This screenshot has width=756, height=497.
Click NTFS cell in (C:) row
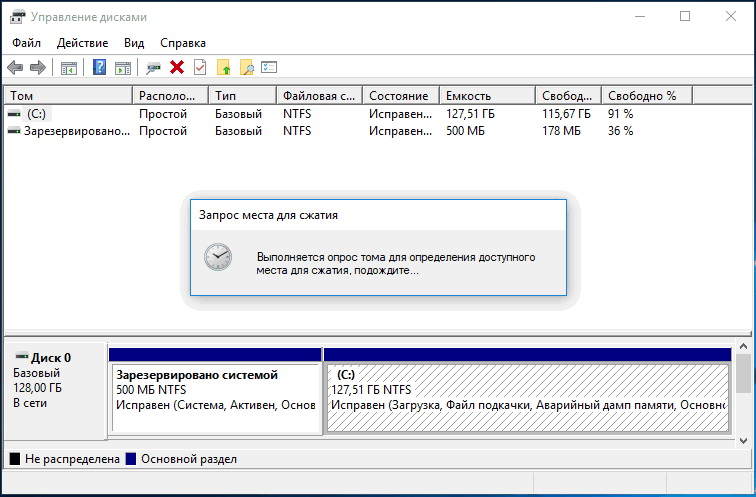[297, 114]
